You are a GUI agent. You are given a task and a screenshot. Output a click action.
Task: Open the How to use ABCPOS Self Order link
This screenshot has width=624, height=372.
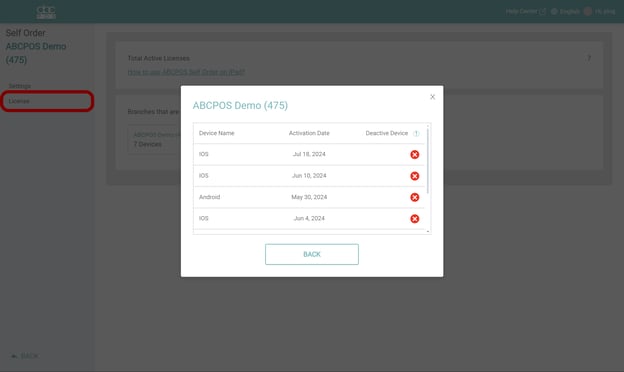pyautogui.click(x=186, y=72)
